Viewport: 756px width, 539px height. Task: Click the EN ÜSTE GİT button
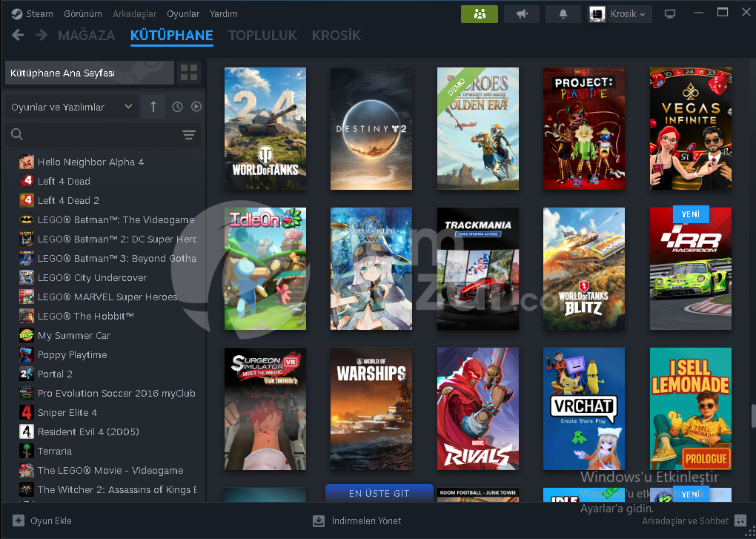[379, 493]
